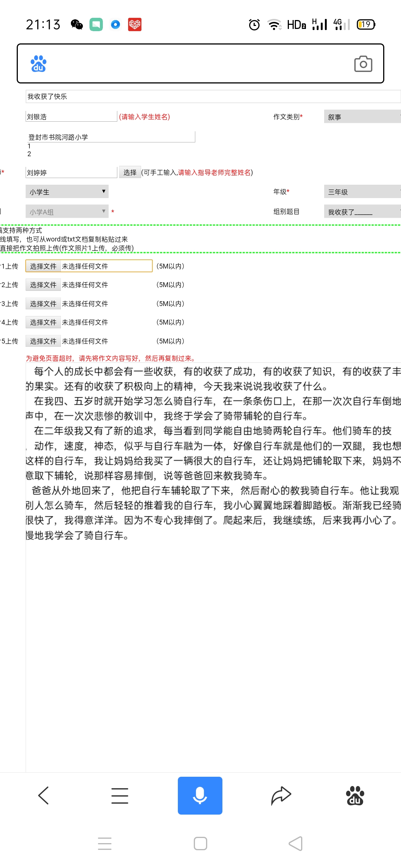
Task: Open camera search in the address bar
Action: tap(363, 64)
